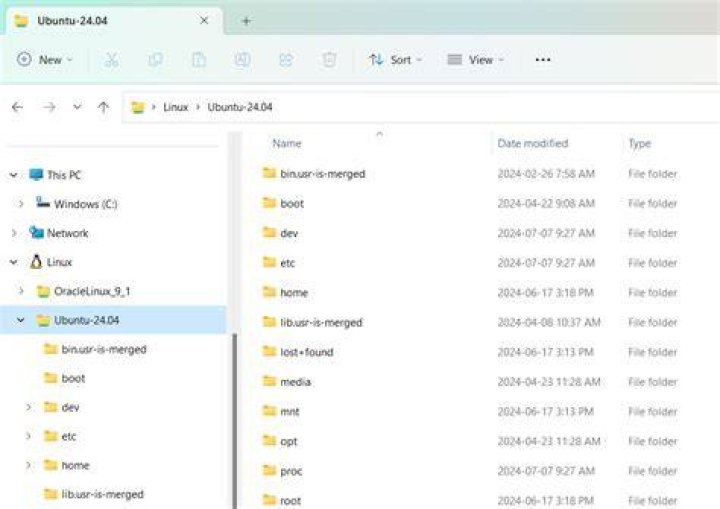Screen dimensions: 720x509
Task: Expand the Network tree node
Action: coord(14,233)
